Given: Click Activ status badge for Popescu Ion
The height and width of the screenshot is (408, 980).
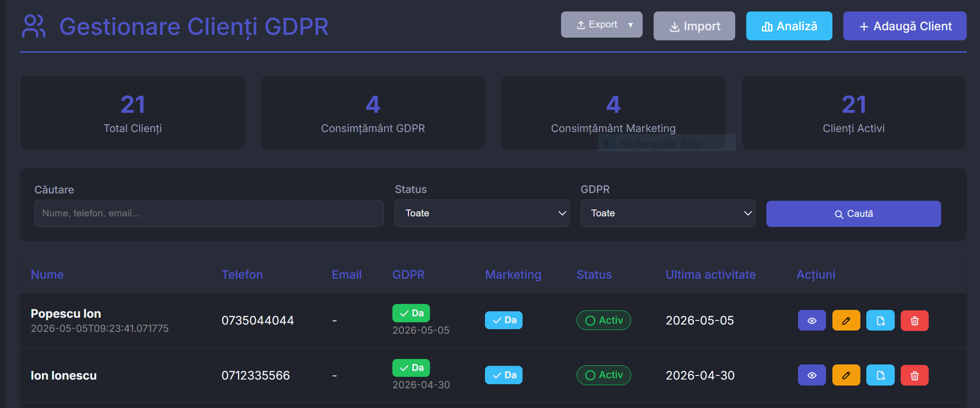Looking at the screenshot, I should click(604, 320).
